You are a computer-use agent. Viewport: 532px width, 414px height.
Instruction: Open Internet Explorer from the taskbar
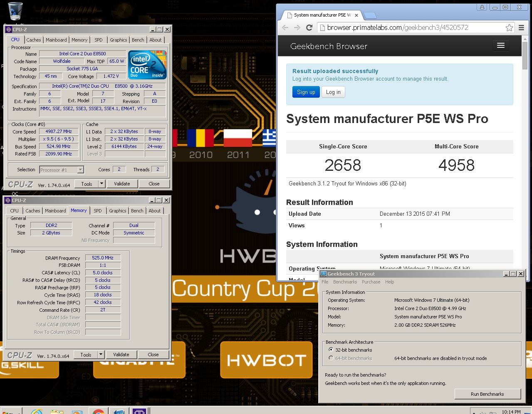pyautogui.click(x=37, y=412)
